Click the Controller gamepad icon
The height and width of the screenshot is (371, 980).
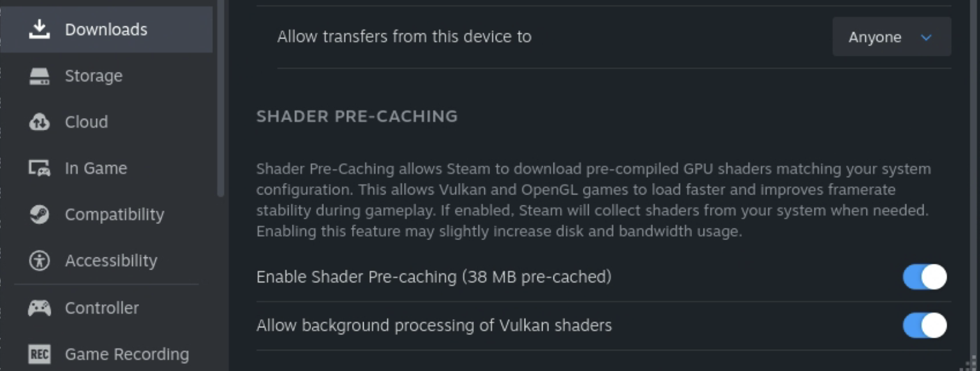(40, 308)
